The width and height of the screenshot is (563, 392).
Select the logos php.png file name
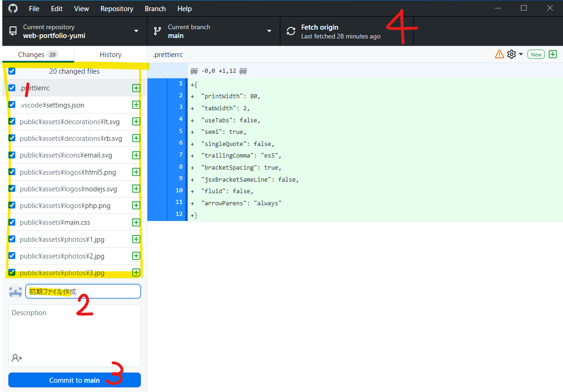[65, 206]
